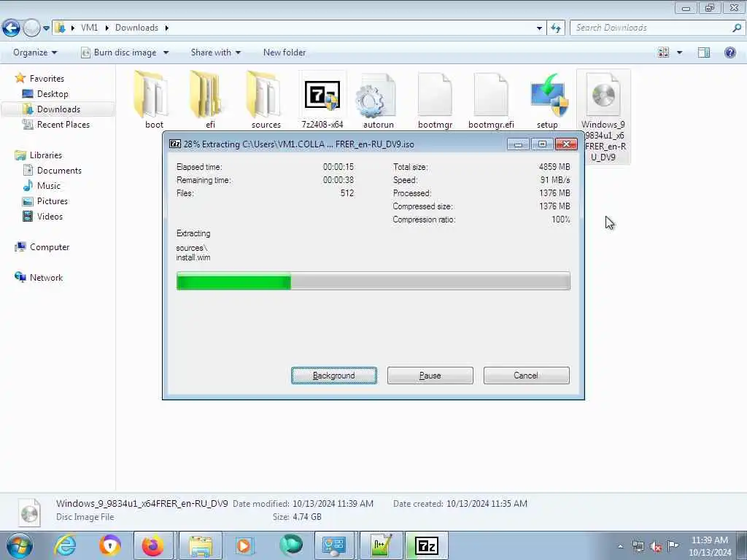Image resolution: width=747 pixels, height=560 pixels.
Task: Toggle the preview pane button
Action: click(x=704, y=52)
